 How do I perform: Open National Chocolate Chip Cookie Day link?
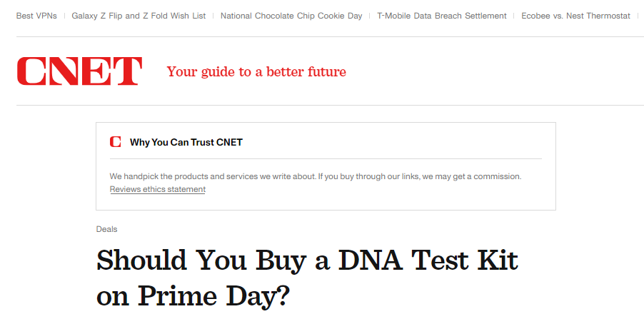coord(291,16)
